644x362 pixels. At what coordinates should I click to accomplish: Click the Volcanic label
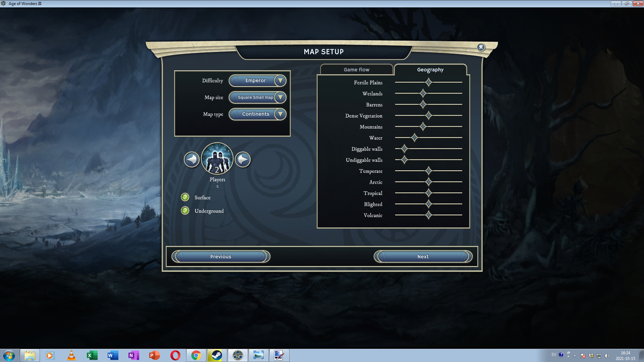tap(373, 215)
